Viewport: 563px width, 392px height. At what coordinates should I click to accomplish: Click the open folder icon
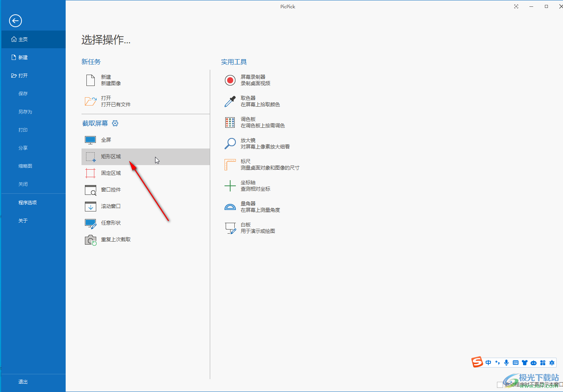pos(91,101)
